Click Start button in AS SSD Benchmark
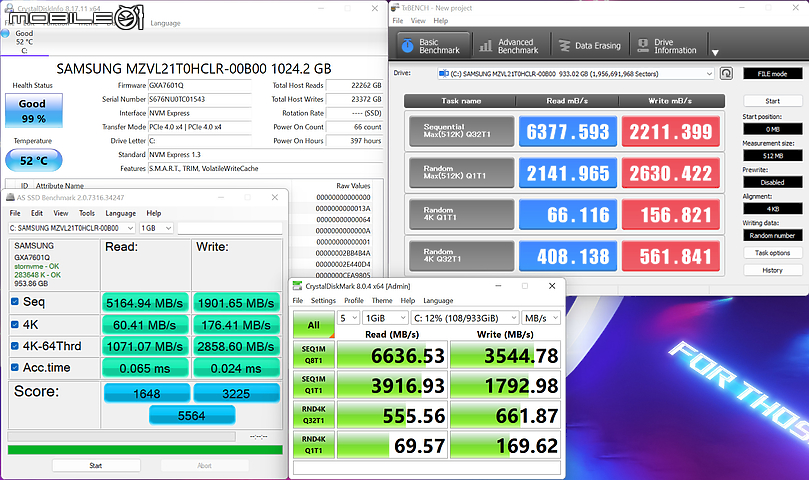Viewport: 809px width, 480px height. tap(96, 466)
